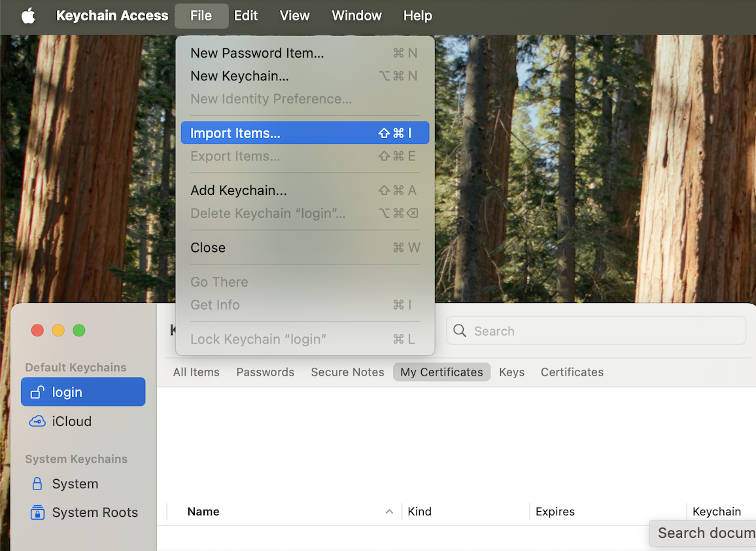The height and width of the screenshot is (551, 756).
Task: Click the System keychain padlock icon
Action: [37, 484]
